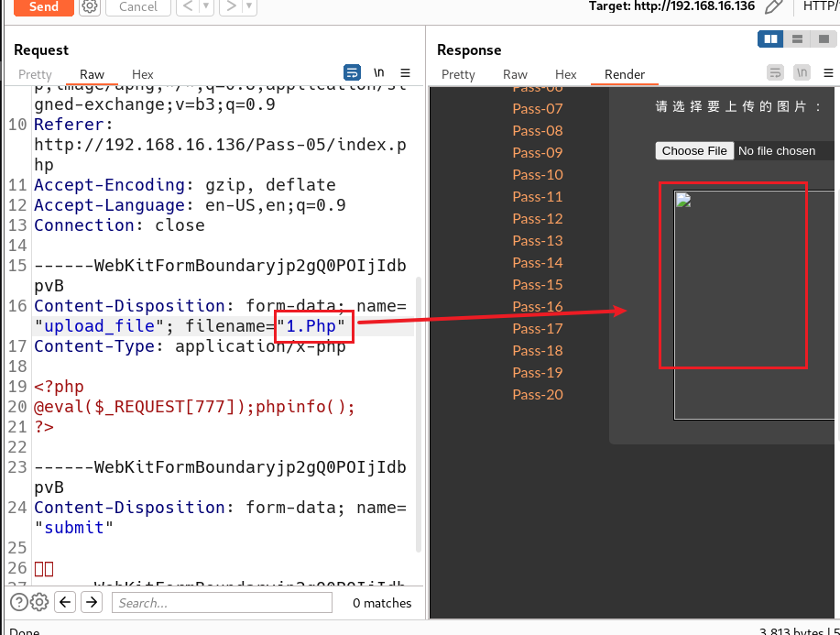Click the Content-Type application/x-php line
The height and width of the screenshot is (635, 840).
click(190, 346)
